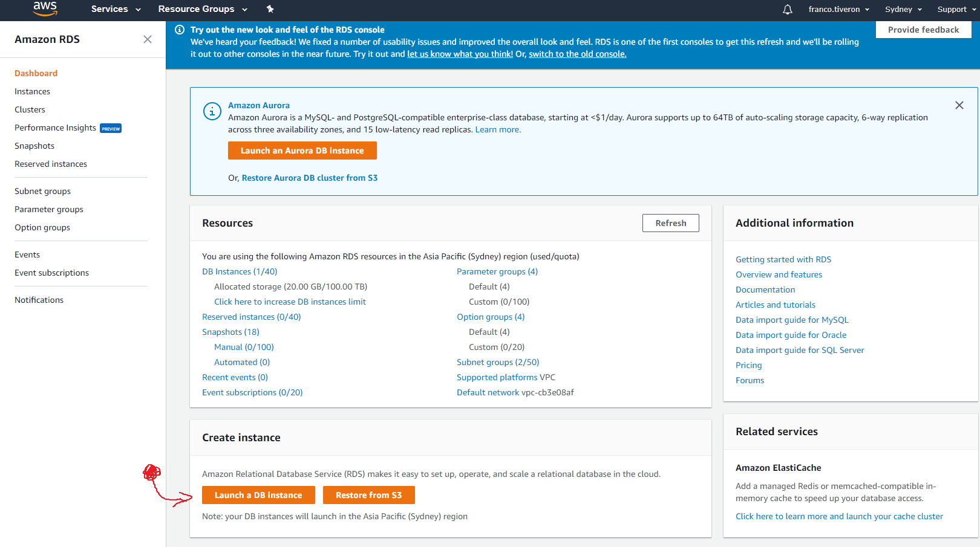Close the Amazon RDS sidebar panel

coord(148,39)
